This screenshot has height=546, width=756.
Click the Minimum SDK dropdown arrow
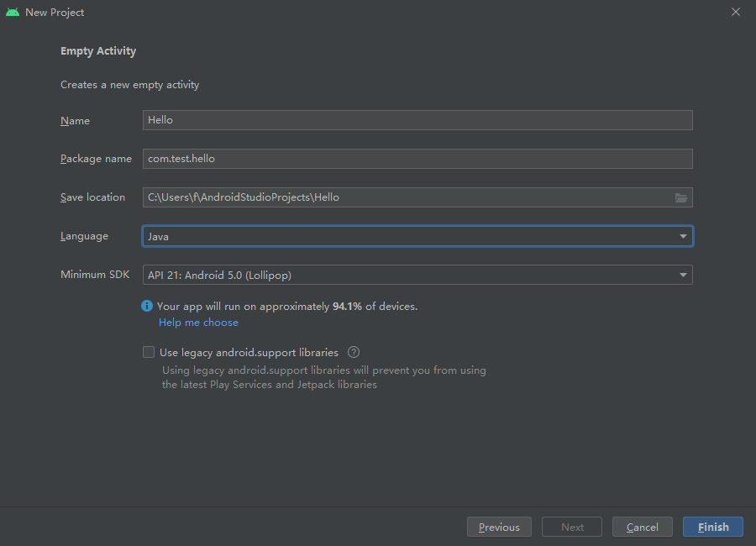point(683,275)
